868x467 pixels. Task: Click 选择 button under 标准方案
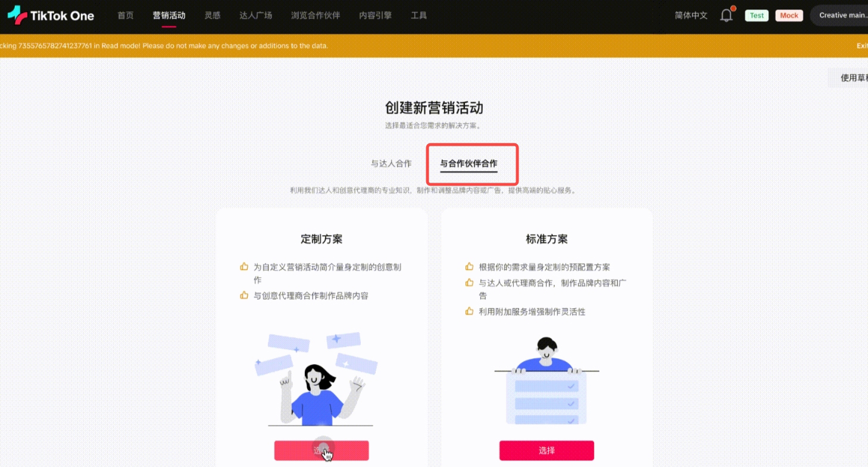(x=547, y=450)
